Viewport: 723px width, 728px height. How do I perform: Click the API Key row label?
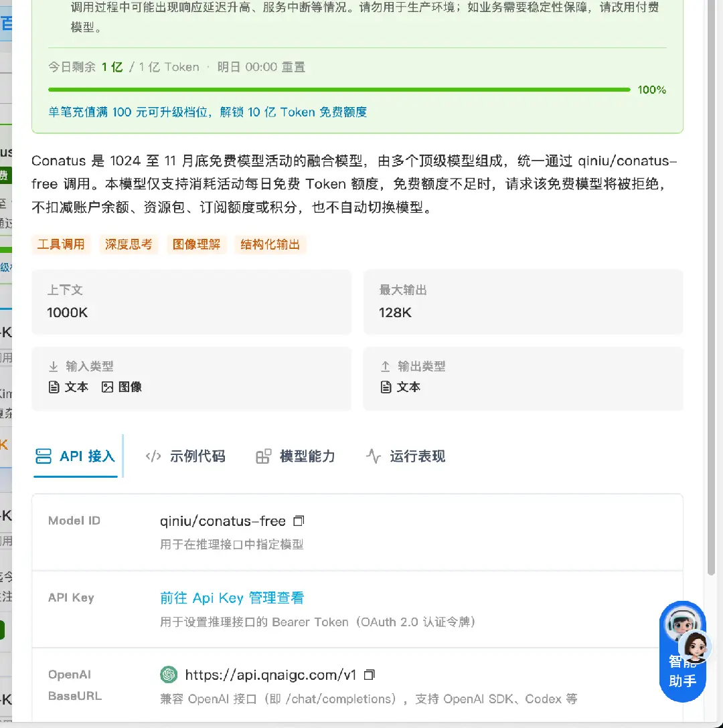[x=71, y=598]
